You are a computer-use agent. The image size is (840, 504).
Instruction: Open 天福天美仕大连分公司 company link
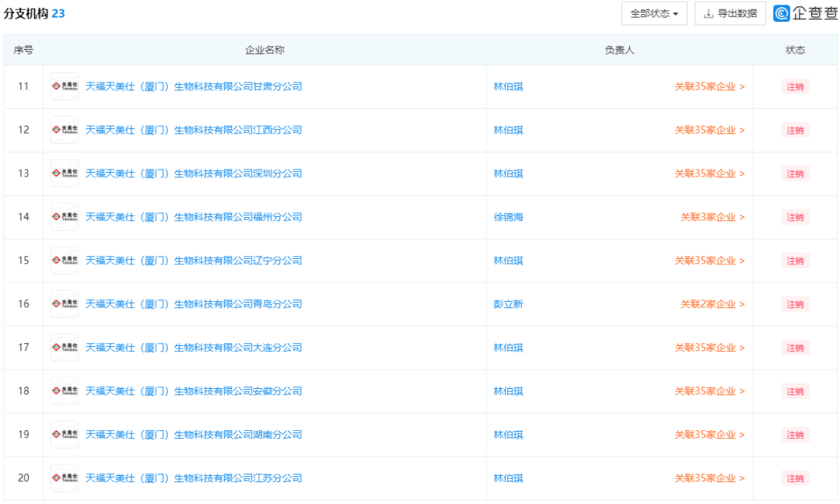[x=194, y=347]
